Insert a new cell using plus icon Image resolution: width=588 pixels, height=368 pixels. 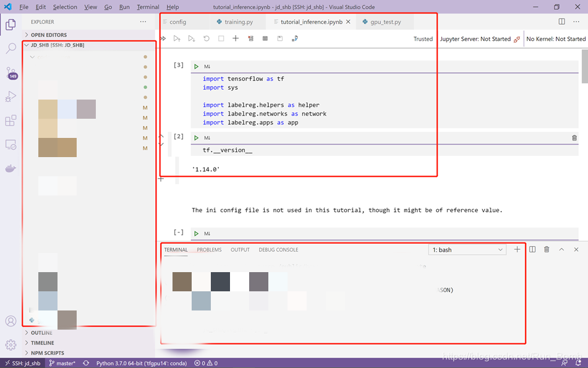pos(236,38)
